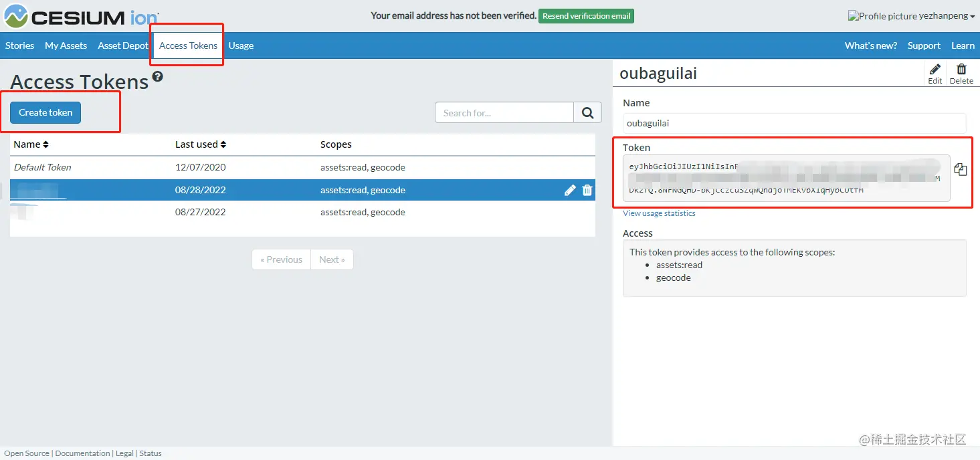Click the trash icon in the selected token row

click(587, 191)
